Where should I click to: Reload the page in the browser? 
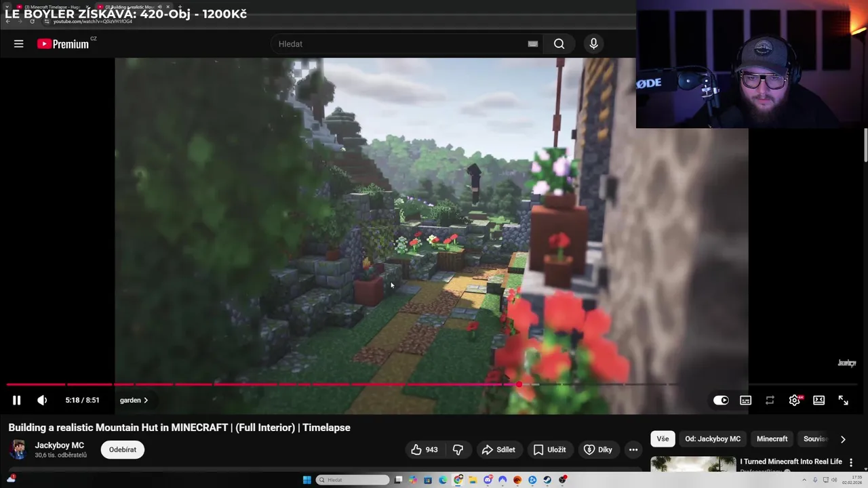pos(32,21)
